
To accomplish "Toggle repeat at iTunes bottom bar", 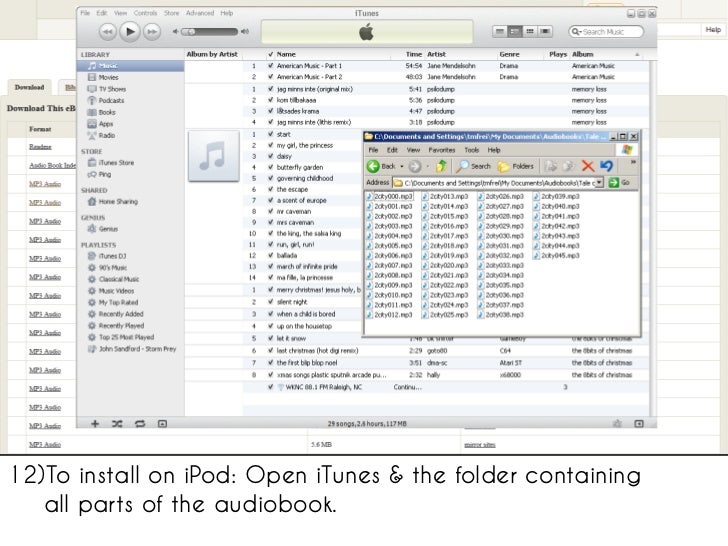I will 140,423.
